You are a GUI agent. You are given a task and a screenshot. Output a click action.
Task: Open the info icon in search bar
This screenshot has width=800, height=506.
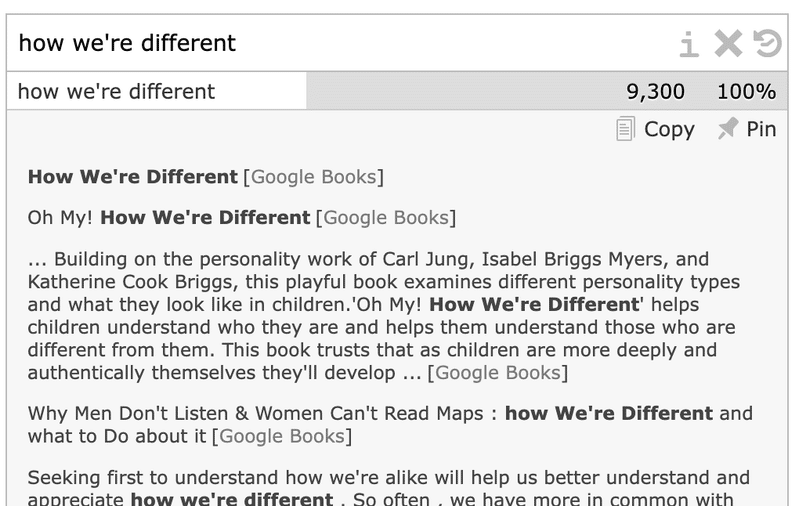(x=689, y=43)
